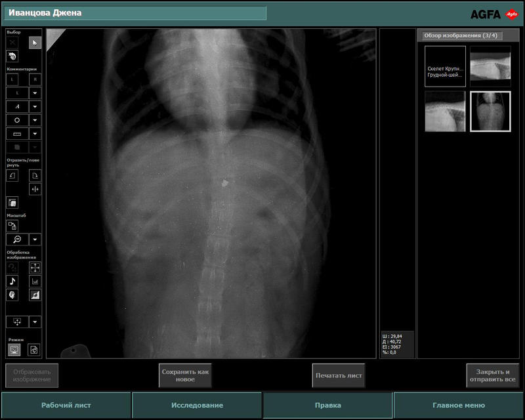525x420 pixels.
Task: Expand the ruler measurement dropdown arrow
Action: pyautogui.click(x=35, y=134)
